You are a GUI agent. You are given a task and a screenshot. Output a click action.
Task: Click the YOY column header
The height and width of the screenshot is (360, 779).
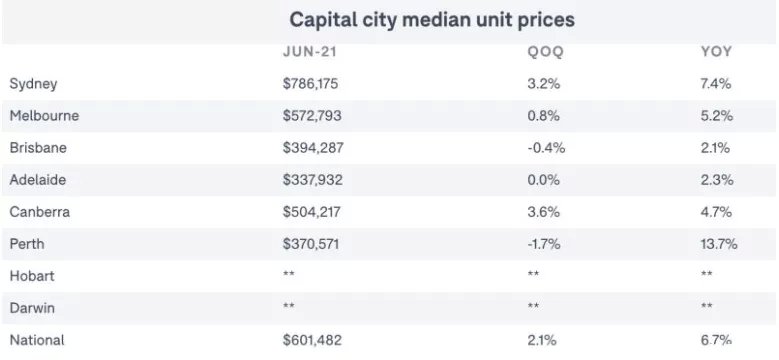[x=716, y=52]
